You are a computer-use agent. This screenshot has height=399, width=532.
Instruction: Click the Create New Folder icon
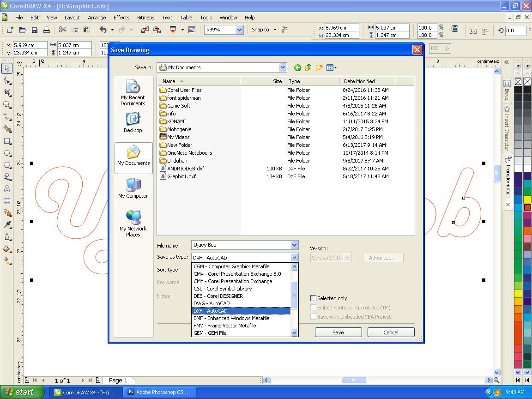[319, 67]
